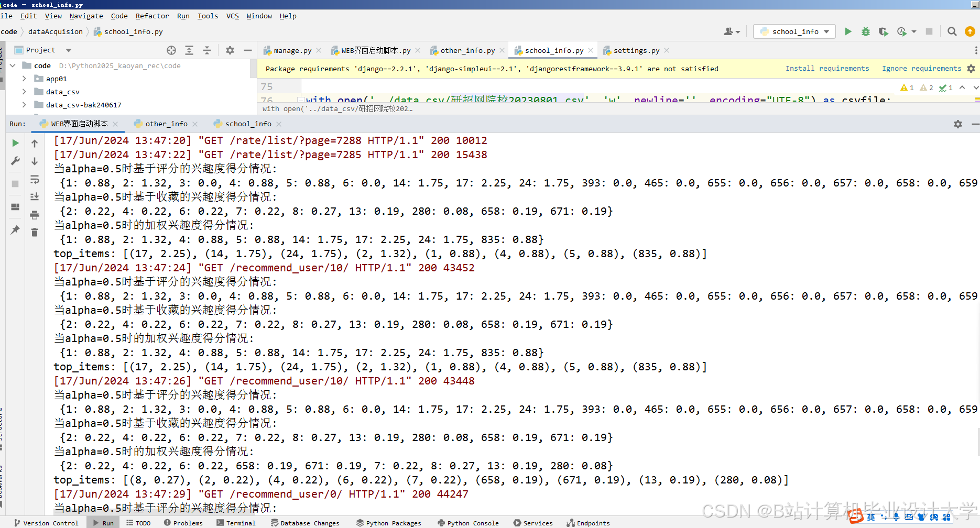This screenshot has height=528, width=980.
Task: Launch the profiler from the toolbar
Action: (x=902, y=31)
